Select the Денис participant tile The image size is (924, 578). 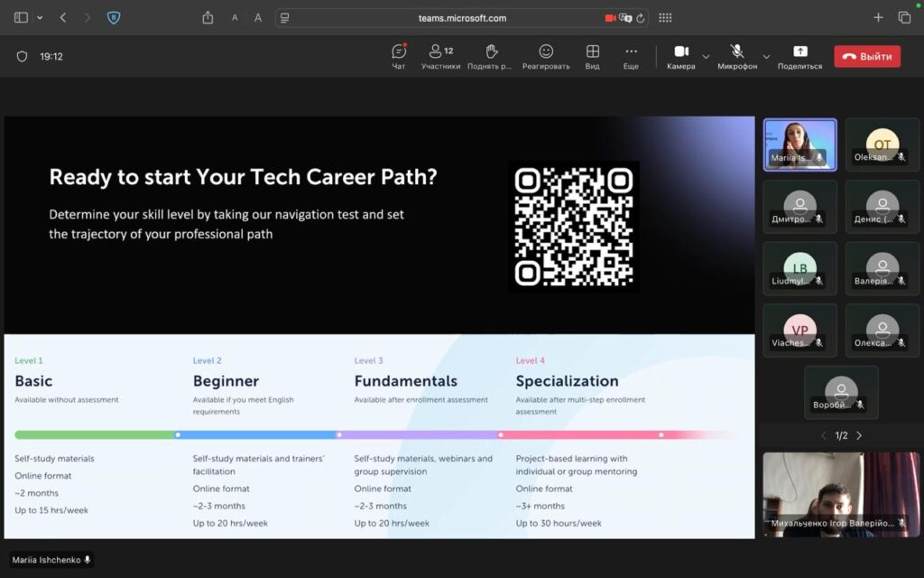pos(882,207)
